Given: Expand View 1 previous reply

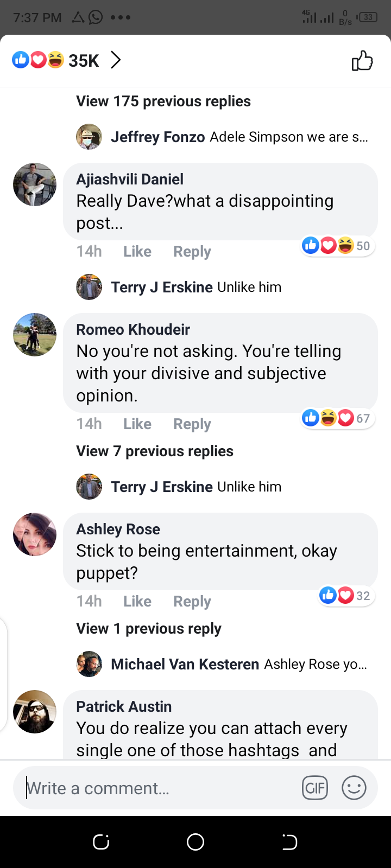Looking at the screenshot, I should pyautogui.click(x=148, y=629).
